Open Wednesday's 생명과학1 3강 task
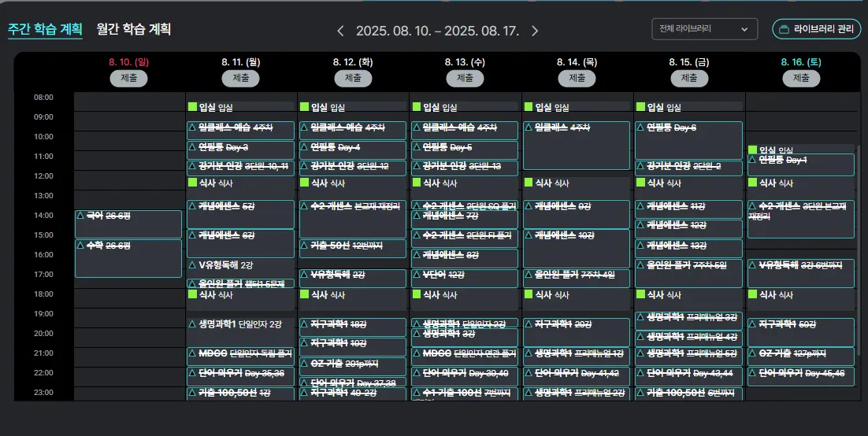 [x=465, y=338]
